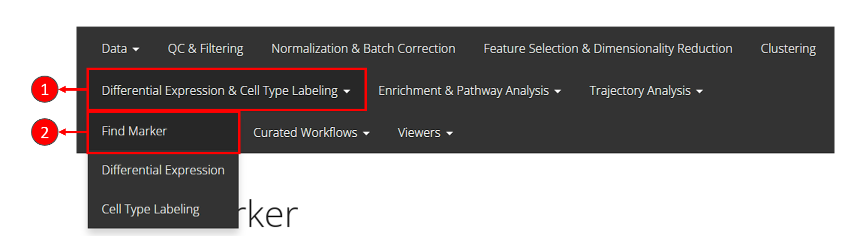Click the caret arrow beside Data
The height and width of the screenshot is (248, 868).
tap(136, 49)
